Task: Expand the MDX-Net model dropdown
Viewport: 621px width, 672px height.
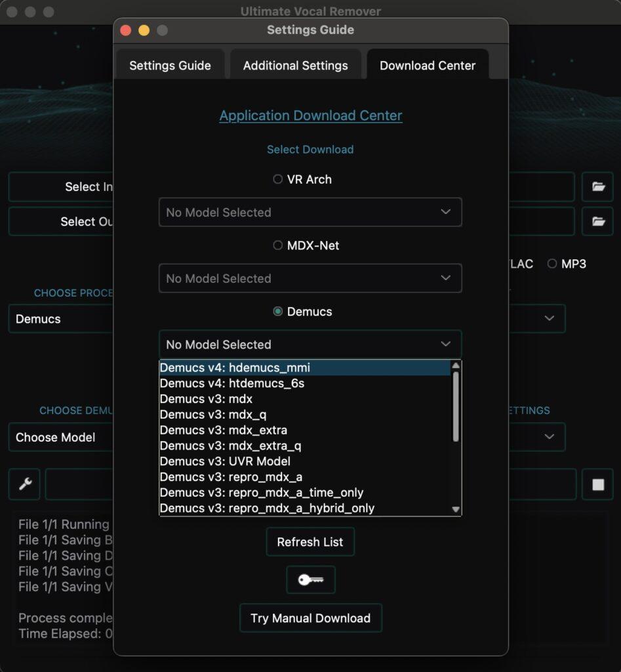Action: click(310, 279)
